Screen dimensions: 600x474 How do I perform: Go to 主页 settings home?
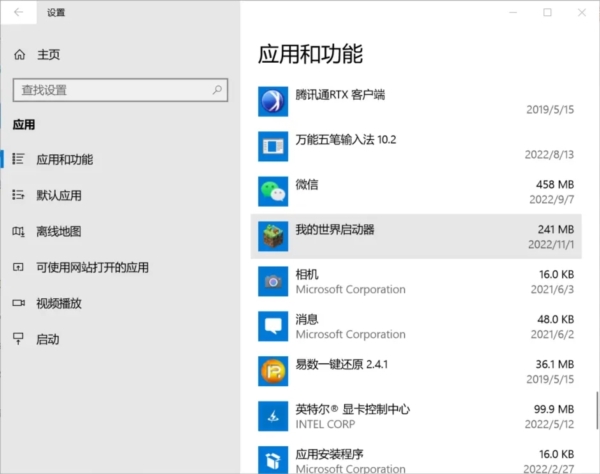49,55
